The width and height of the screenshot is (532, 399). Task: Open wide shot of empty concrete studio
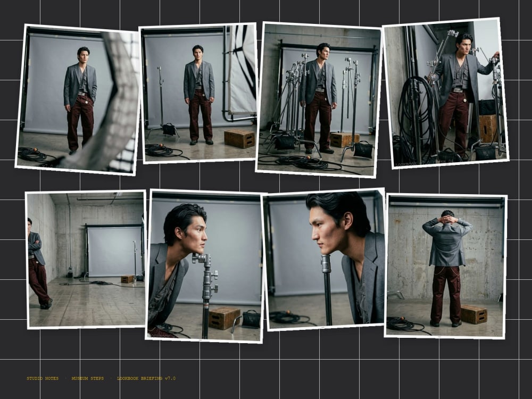pos(86,259)
